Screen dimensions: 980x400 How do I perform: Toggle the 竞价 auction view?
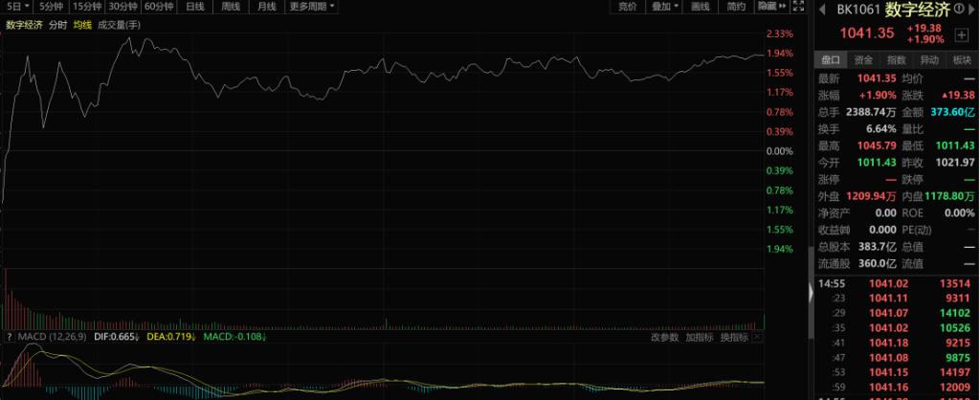tap(627, 7)
